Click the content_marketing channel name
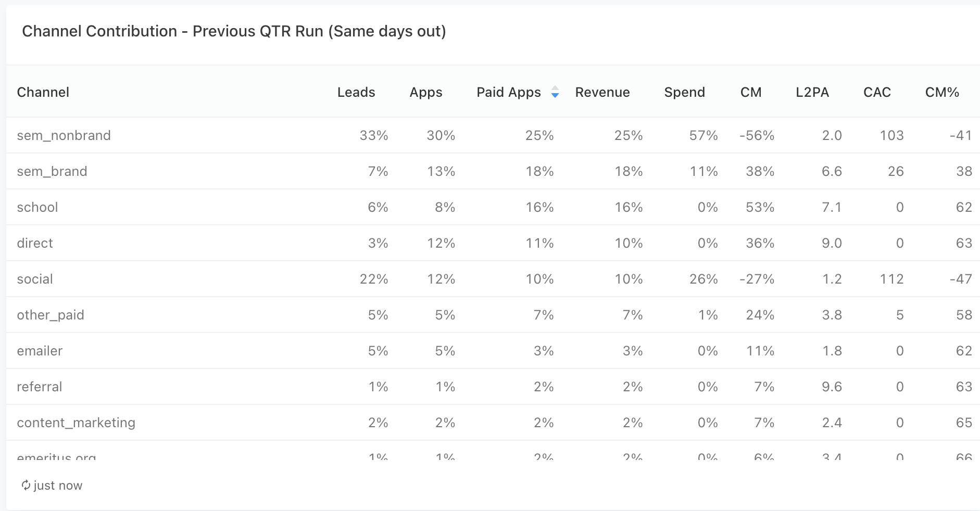The width and height of the screenshot is (980, 511). [76, 423]
